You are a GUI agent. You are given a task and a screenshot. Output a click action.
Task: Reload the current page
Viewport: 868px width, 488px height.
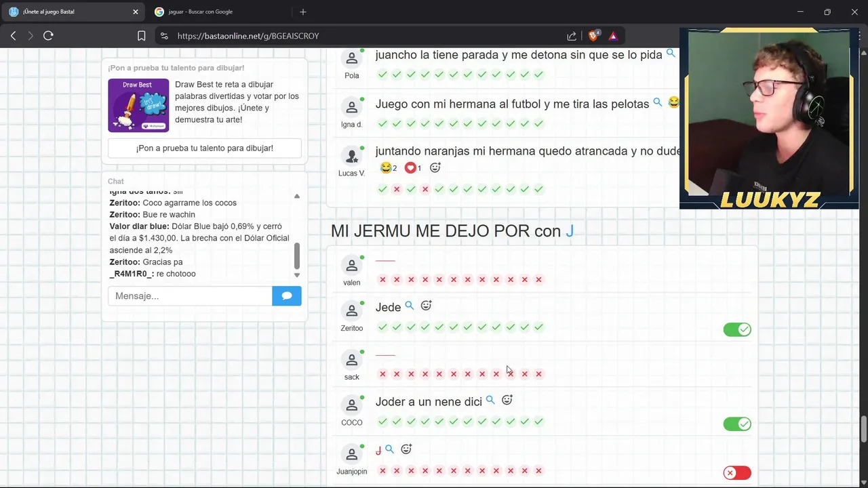(x=48, y=36)
